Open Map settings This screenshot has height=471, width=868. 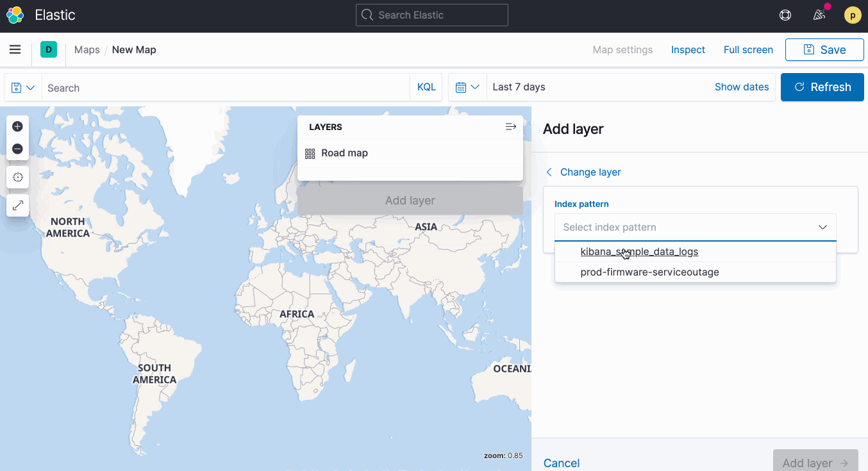pos(622,49)
